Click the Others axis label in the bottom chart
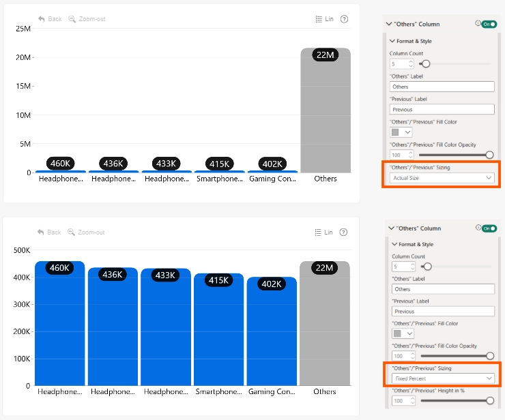 coord(325,391)
